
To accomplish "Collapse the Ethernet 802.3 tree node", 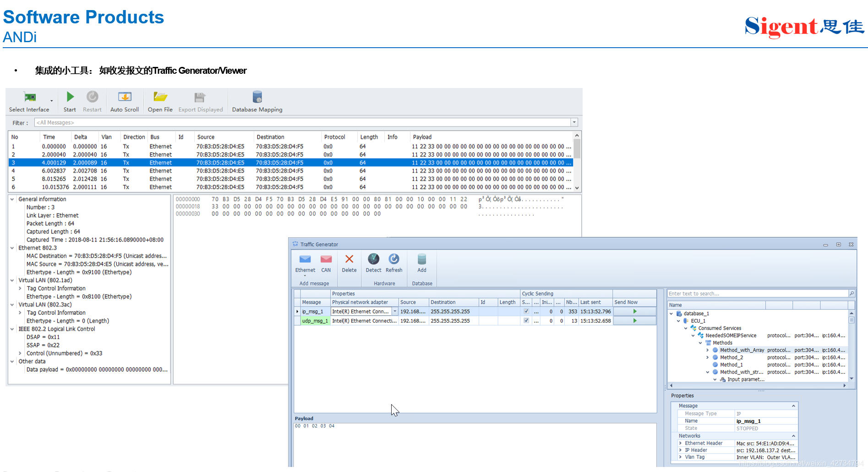I will [x=12, y=248].
